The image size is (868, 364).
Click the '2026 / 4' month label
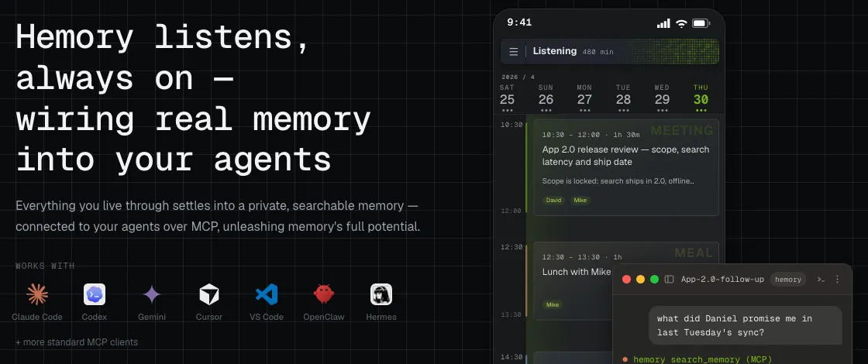click(518, 77)
